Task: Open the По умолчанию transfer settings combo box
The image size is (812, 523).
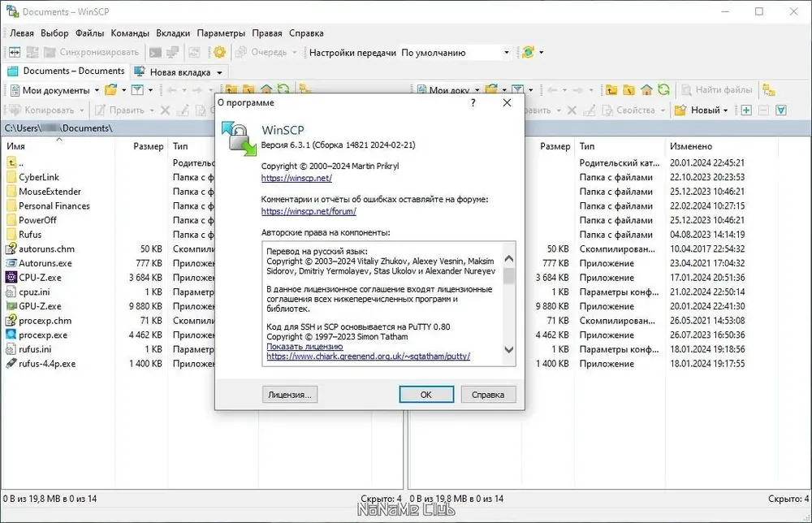Action: [456, 52]
